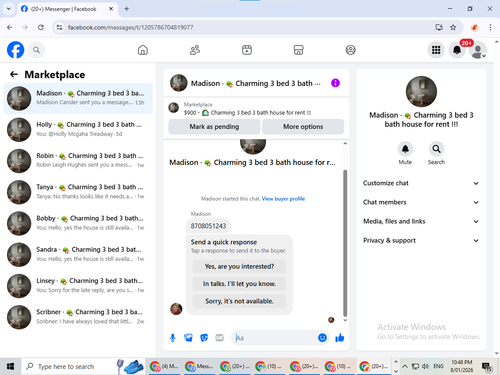Viewport: 500px width, 375px height.
Task: Send quick reply Yes, are you interested?
Action: 239,266
